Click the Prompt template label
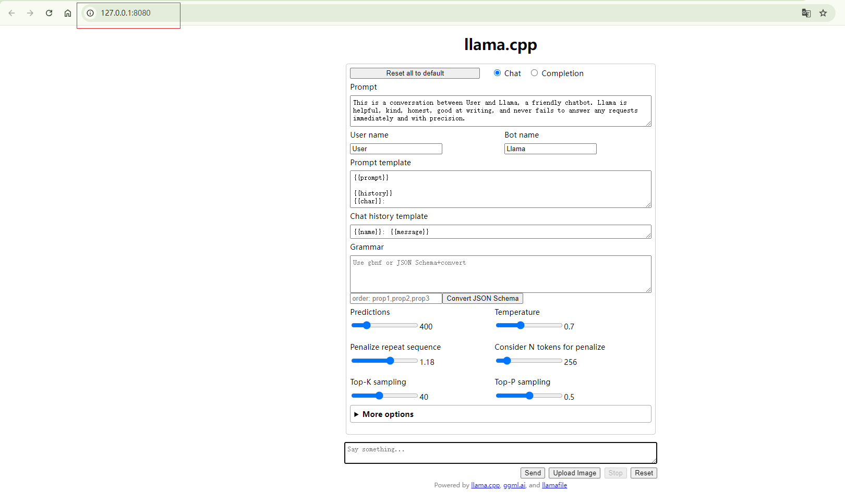 point(381,163)
